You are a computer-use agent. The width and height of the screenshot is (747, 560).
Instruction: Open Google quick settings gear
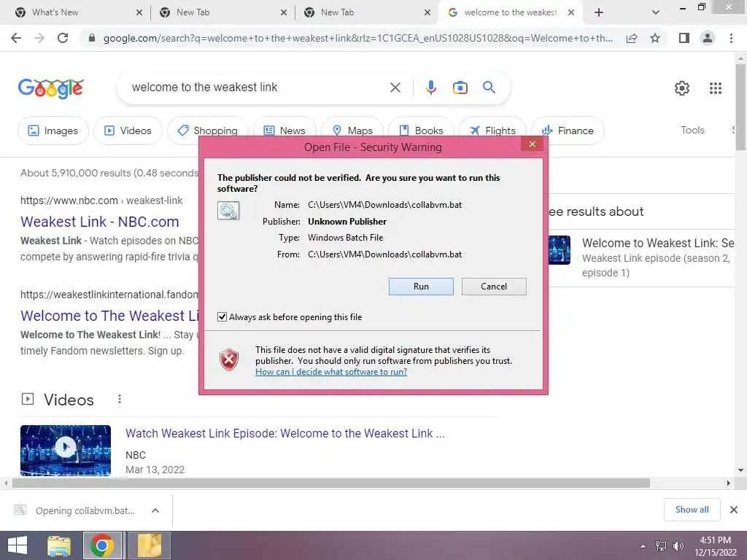click(682, 88)
